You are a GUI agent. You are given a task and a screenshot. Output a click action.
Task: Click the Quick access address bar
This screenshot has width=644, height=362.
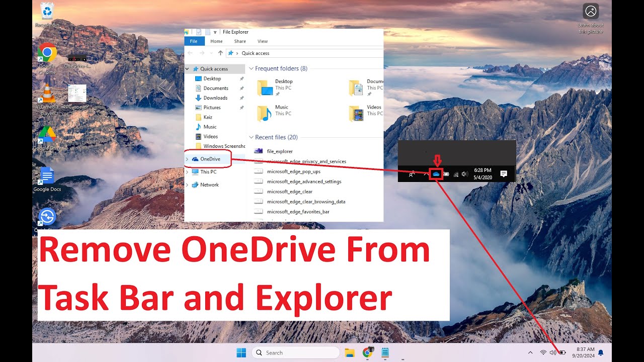(305, 53)
